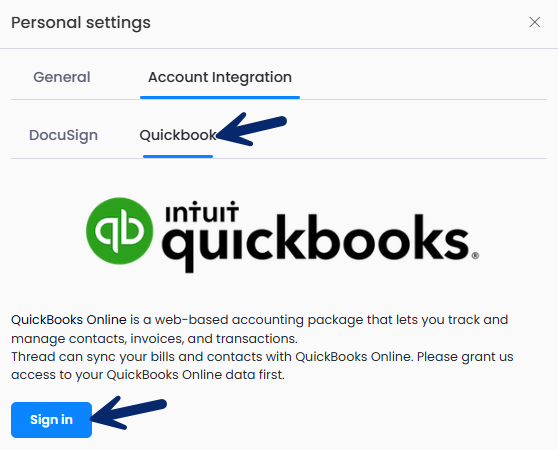Click the 'manage contacts, invoices, and transactions' line
This screenshot has height=450, width=558.
pos(154,338)
